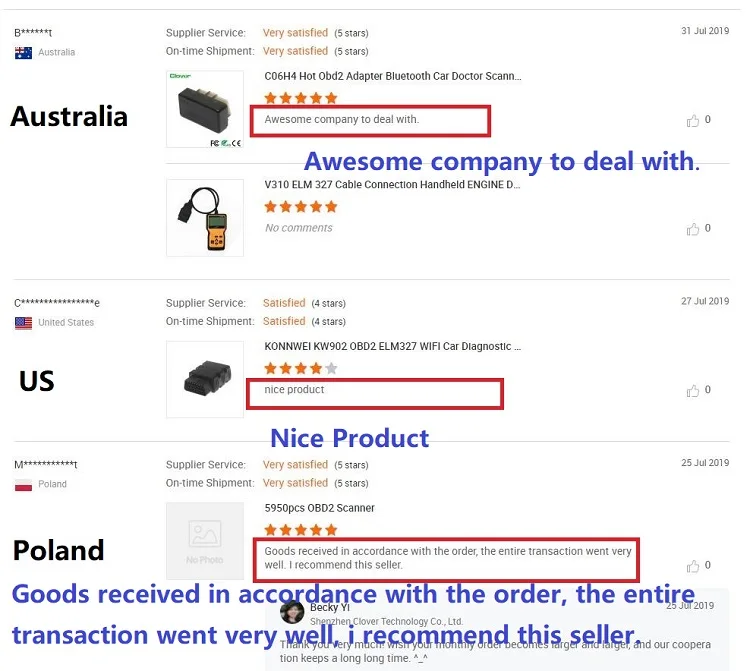View the black OBD2 adapter thumbnail
Screen dimensions: 750x671
point(204,109)
